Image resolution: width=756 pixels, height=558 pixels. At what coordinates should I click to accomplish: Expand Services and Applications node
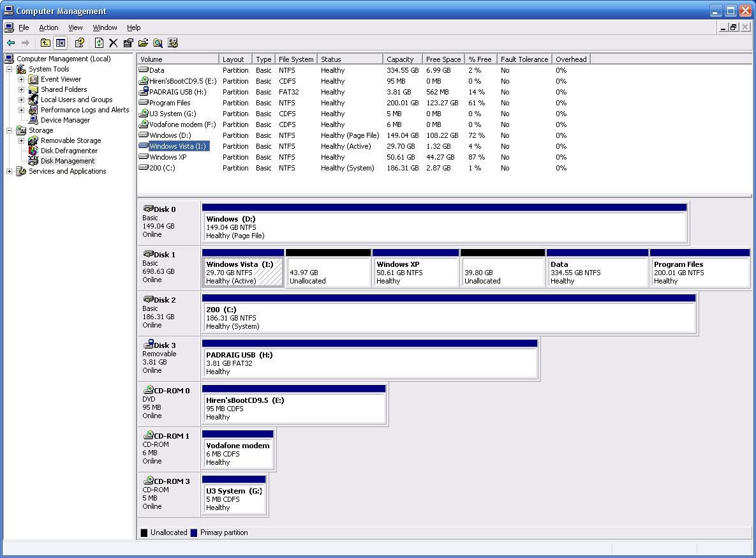9,171
